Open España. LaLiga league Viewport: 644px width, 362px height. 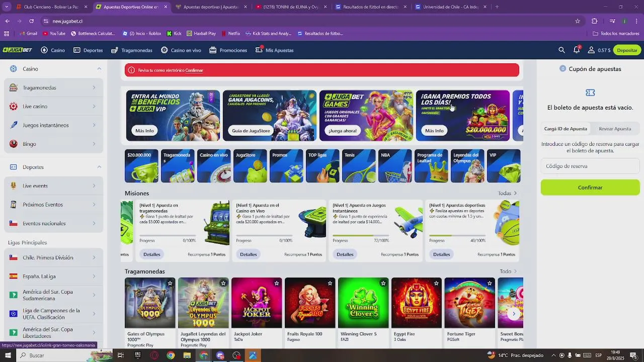(x=54, y=277)
